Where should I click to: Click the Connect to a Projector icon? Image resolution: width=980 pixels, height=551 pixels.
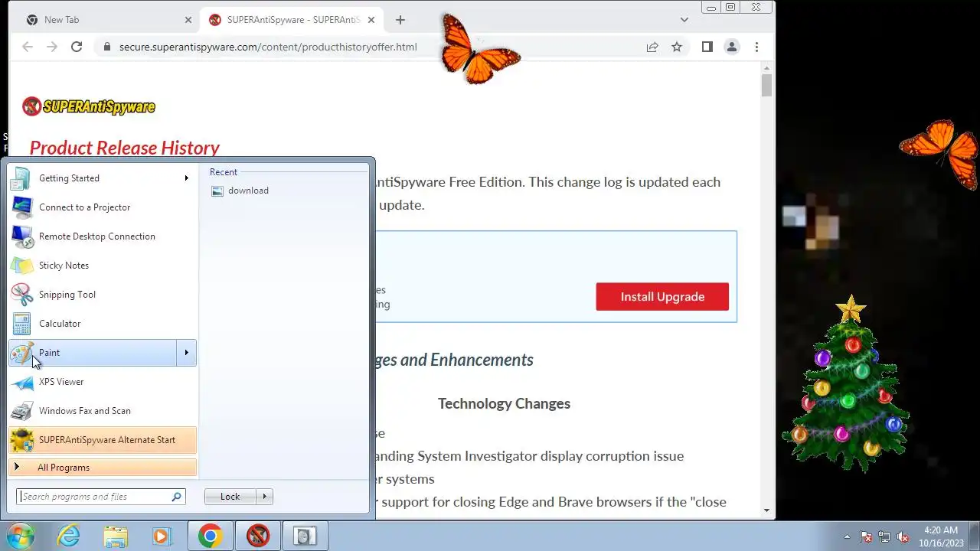pos(21,207)
